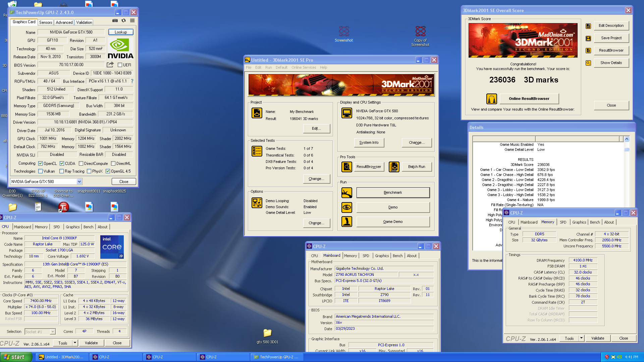Expand Tools dropdown arrow in left CPU-Z
The width and height of the screenshot is (644, 362).
[x=75, y=343]
